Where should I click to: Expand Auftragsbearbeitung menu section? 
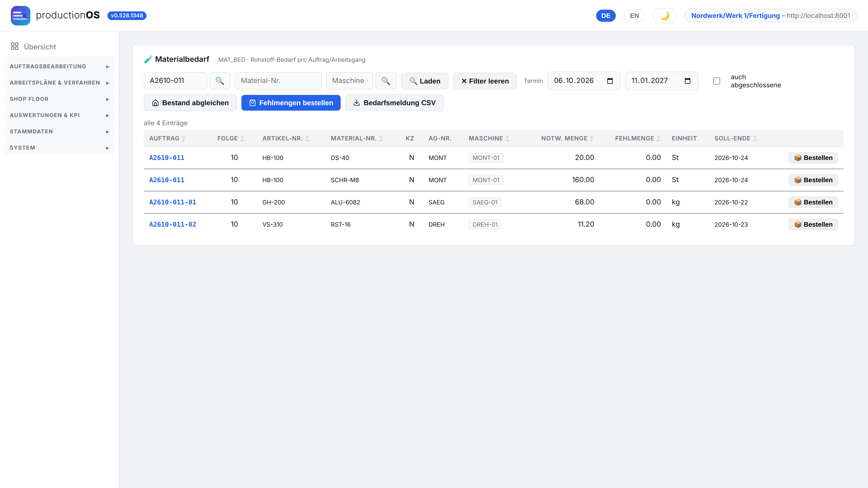[59, 66]
